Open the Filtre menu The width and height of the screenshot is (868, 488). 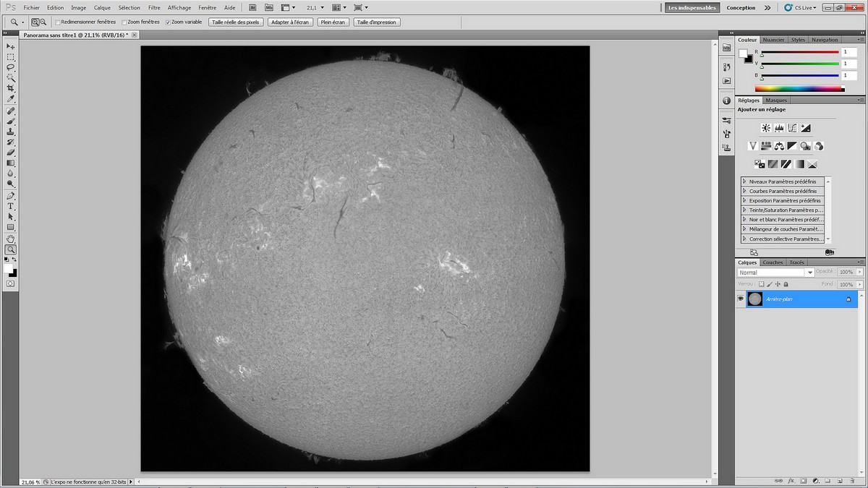point(154,8)
